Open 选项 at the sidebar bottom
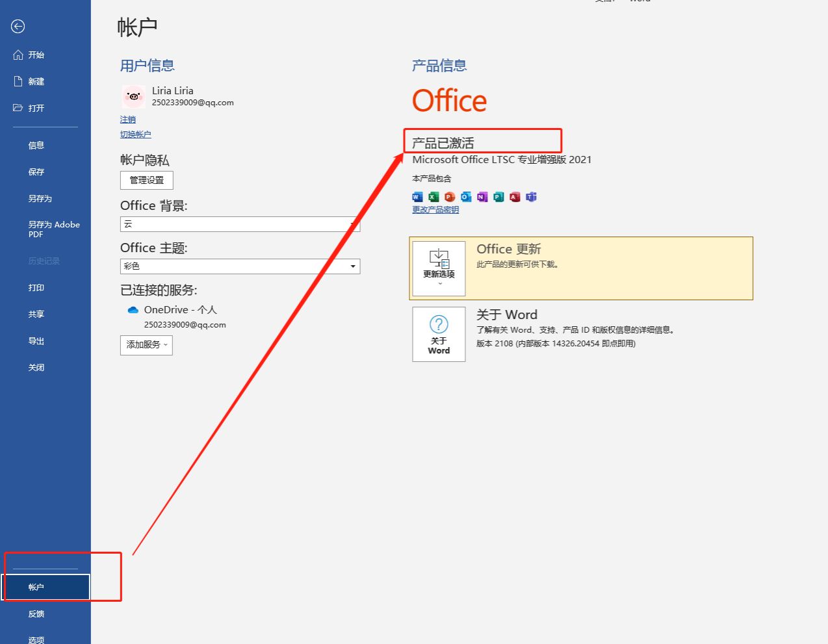Viewport: 828px width, 644px height. [x=36, y=639]
